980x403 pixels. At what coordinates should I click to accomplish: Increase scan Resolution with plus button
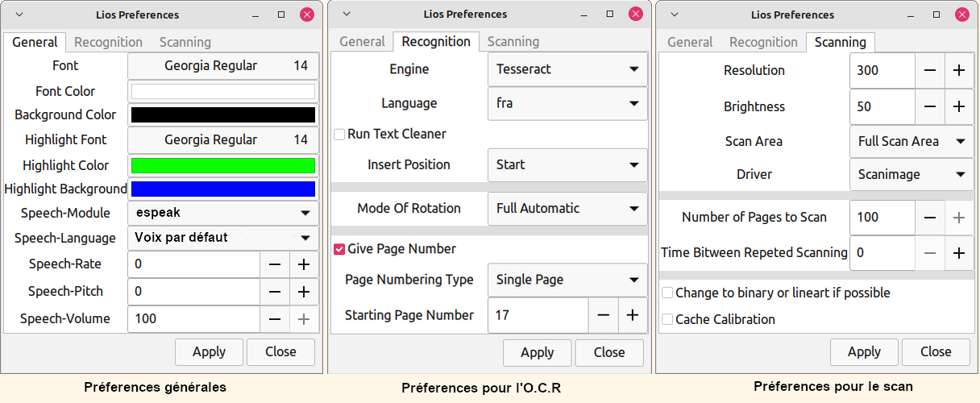click(958, 70)
